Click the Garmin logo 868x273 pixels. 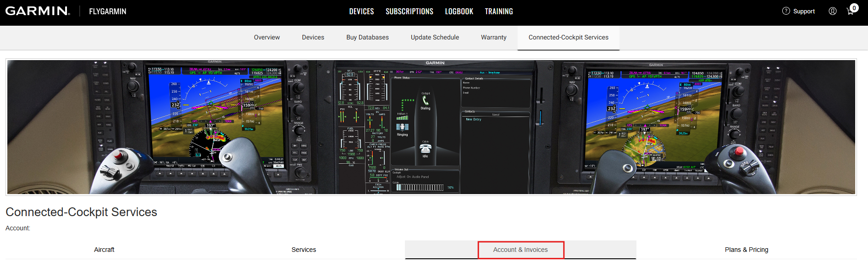tap(38, 11)
